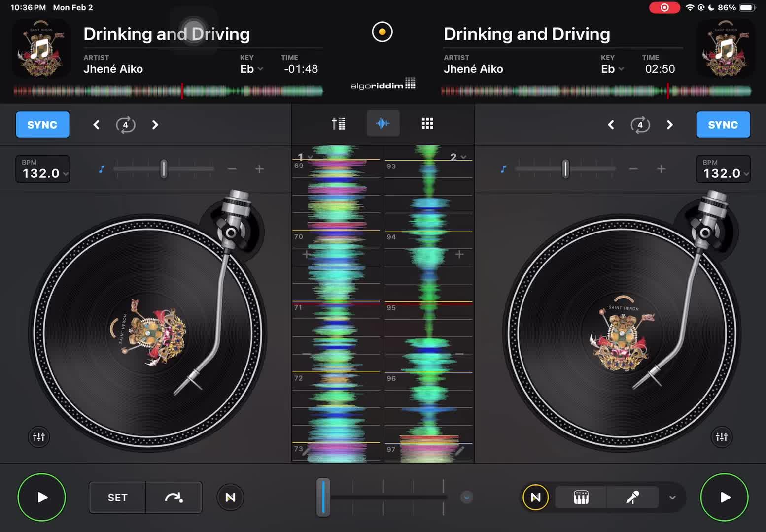Open the right deck album artwork

[725, 48]
